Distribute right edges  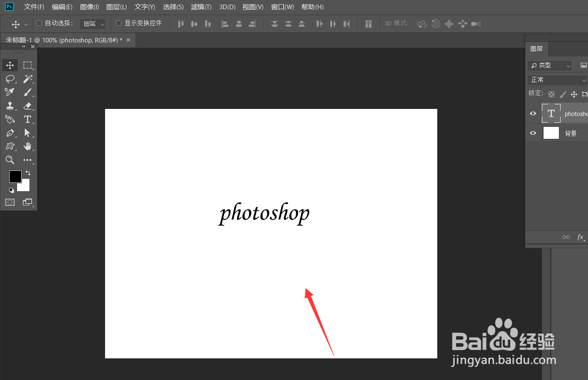point(346,24)
